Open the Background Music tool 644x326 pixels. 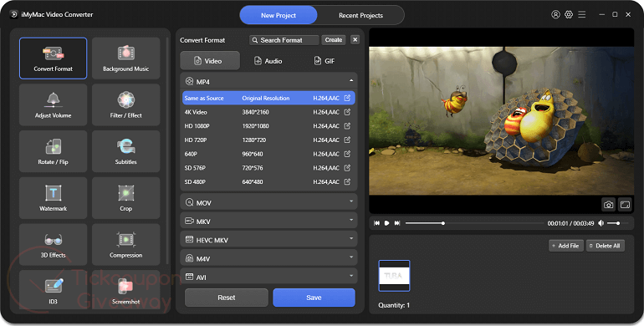[x=125, y=59]
